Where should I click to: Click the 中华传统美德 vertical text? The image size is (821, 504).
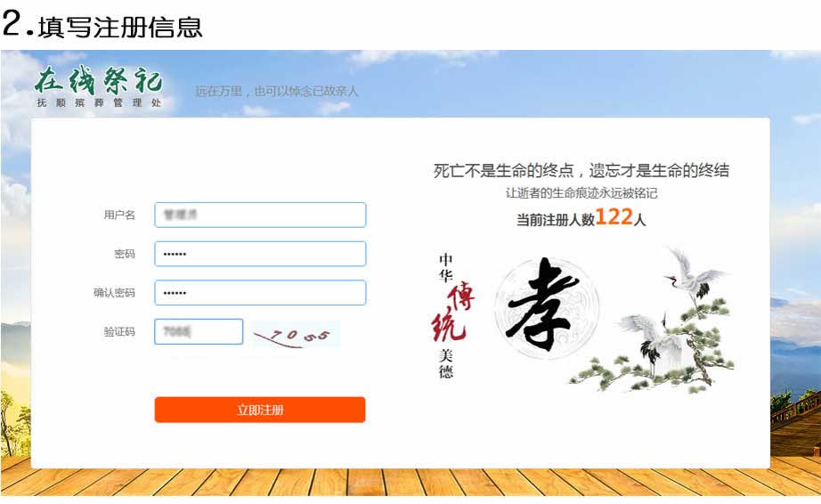451,315
